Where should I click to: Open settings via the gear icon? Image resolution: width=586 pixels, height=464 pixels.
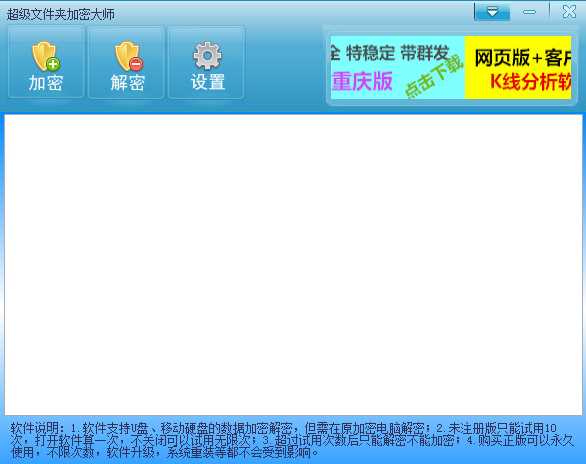pos(207,56)
